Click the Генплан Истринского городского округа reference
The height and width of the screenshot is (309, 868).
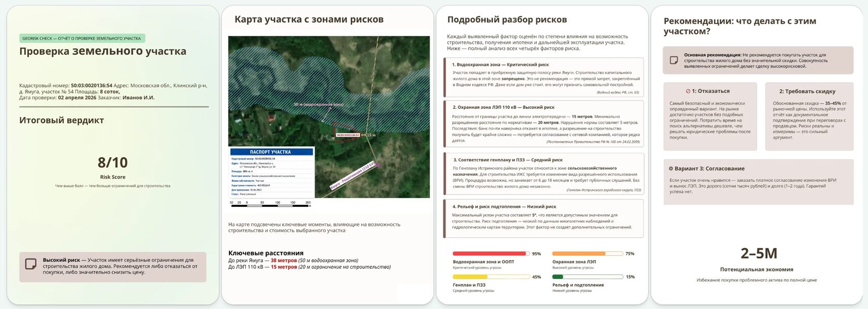click(x=603, y=190)
